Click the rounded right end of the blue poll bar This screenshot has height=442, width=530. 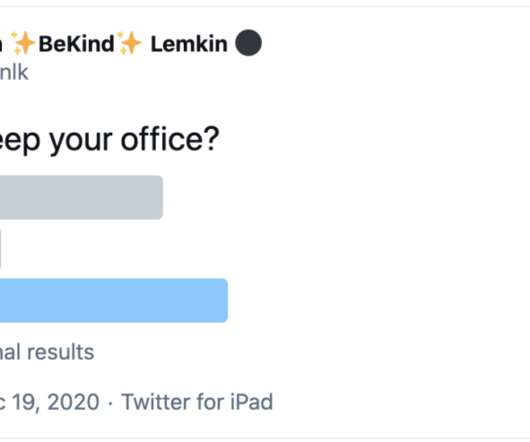coord(223,300)
